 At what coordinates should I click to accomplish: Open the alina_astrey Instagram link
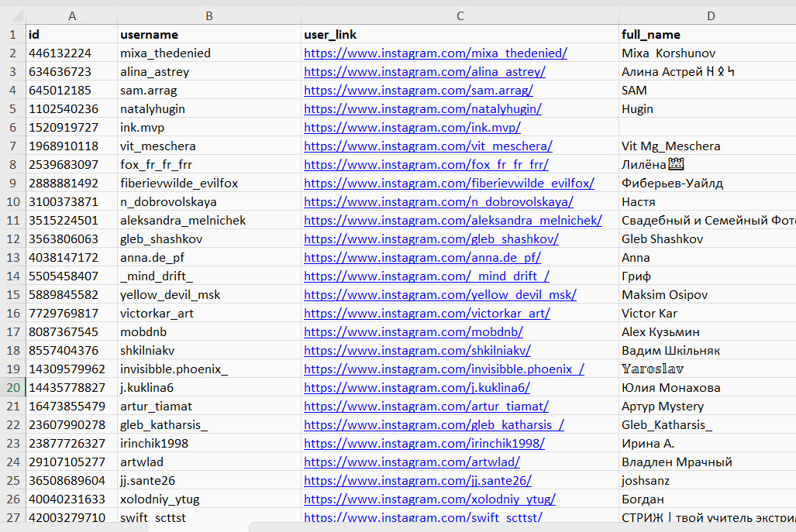[x=425, y=71]
